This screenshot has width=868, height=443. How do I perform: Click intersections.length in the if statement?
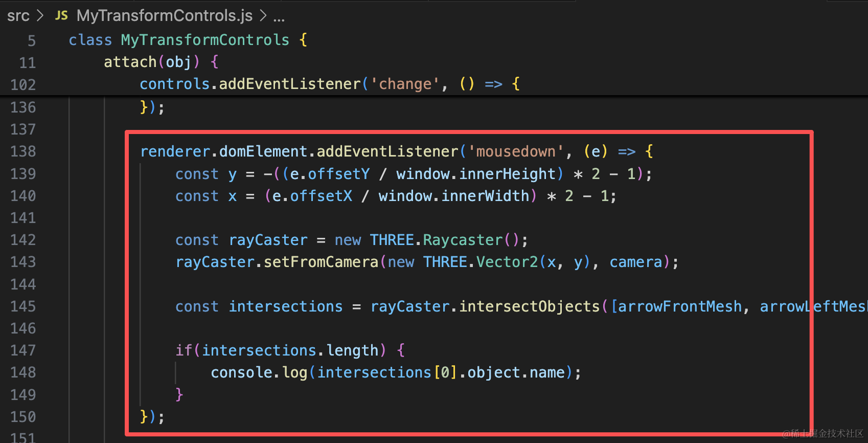click(x=290, y=350)
